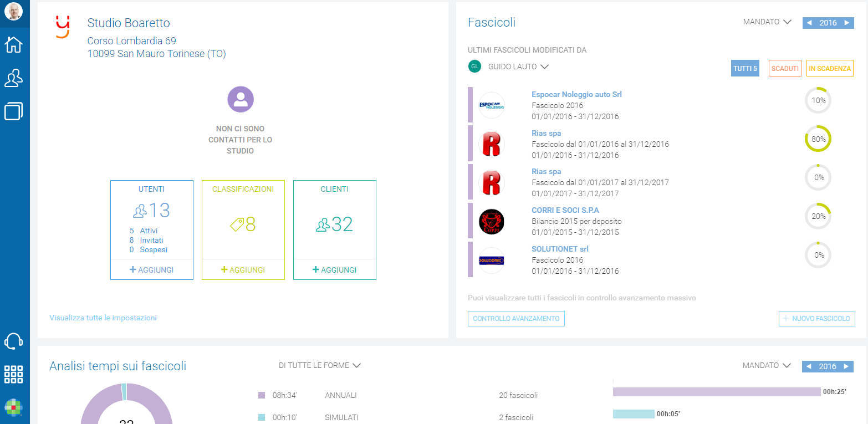The width and height of the screenshot is (868, 424).
Task: Select the SCADUTI filter
Action: (785, 68)
